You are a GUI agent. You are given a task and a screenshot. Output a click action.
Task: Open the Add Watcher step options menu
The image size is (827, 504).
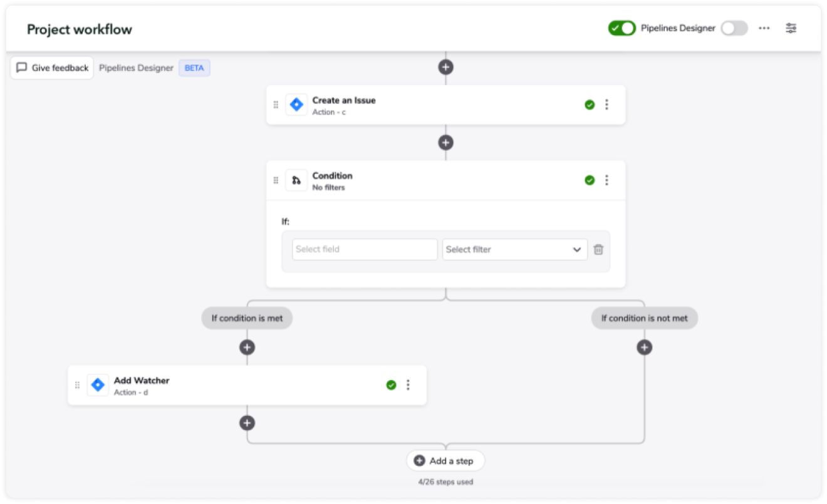pyautogui.click(x=408, y=384)
